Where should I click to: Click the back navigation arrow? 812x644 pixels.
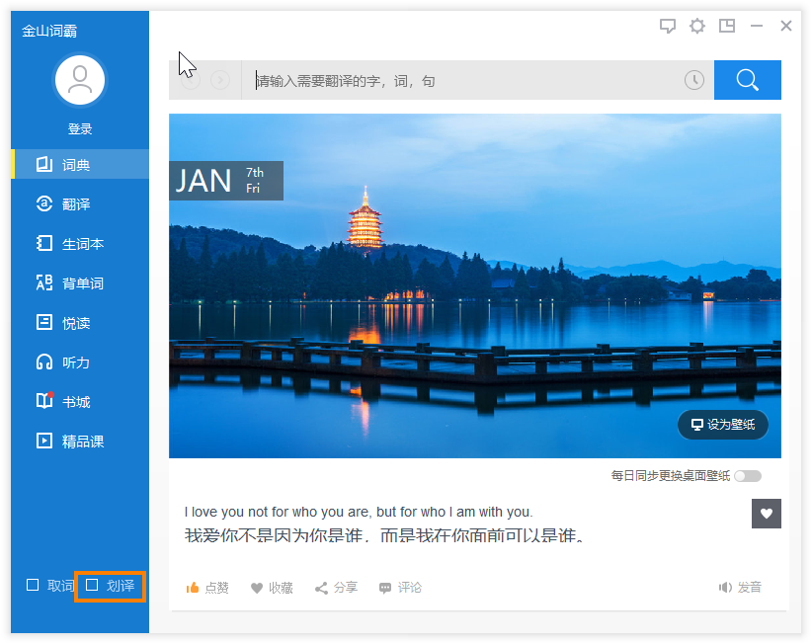[x=191, y=80]
